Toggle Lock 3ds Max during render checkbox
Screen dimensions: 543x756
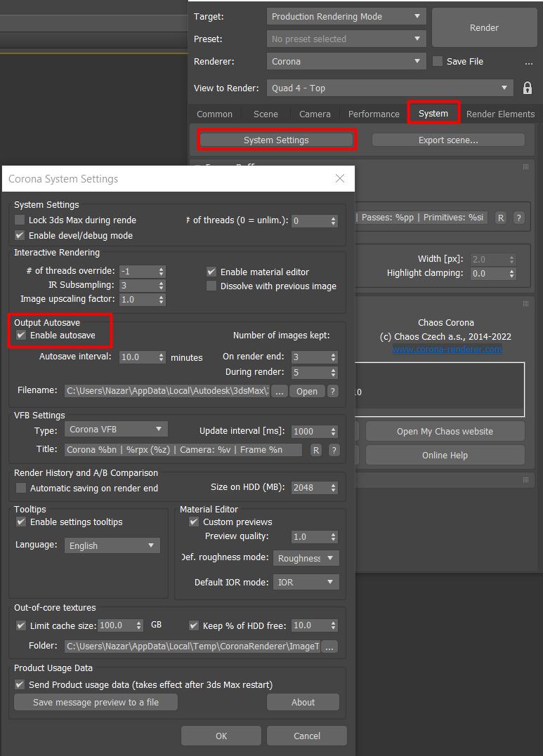pyautogui.click(x=20, y=220)
